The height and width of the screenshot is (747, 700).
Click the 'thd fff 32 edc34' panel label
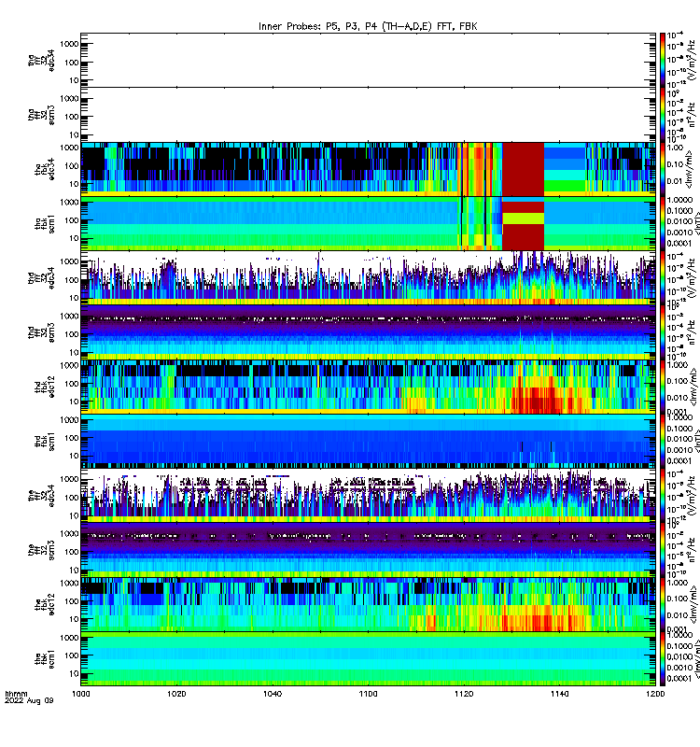click(41, 277)
